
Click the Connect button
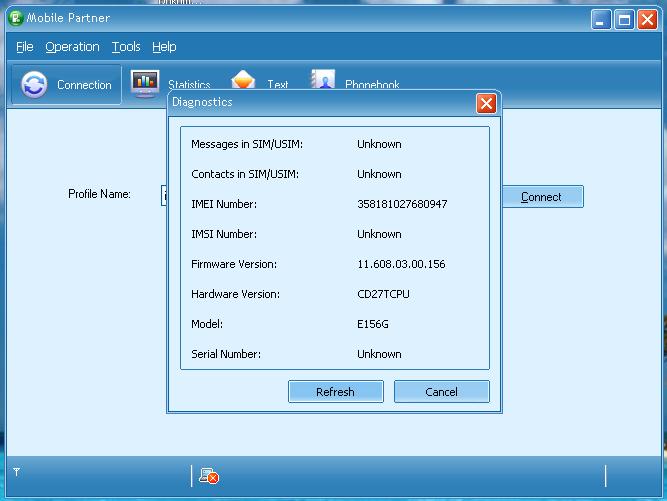pyautogui.click(x=541, y=197)
